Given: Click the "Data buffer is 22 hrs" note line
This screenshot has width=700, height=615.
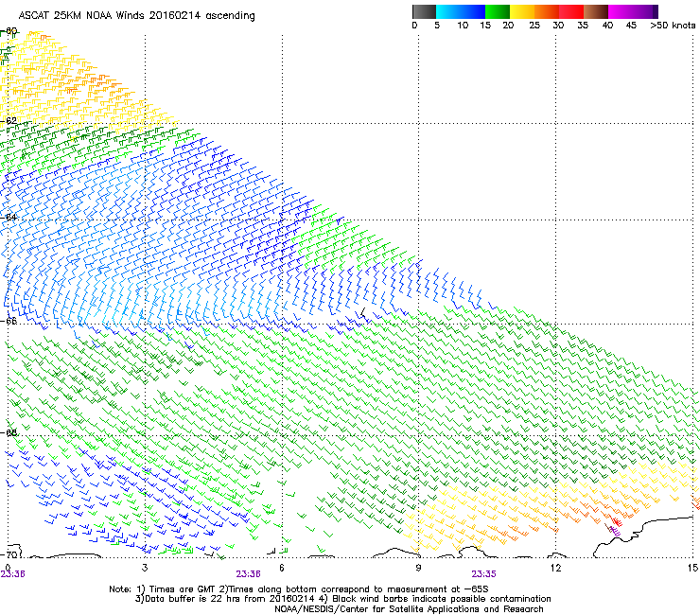Looking at the screenshot, I should 342,599.
